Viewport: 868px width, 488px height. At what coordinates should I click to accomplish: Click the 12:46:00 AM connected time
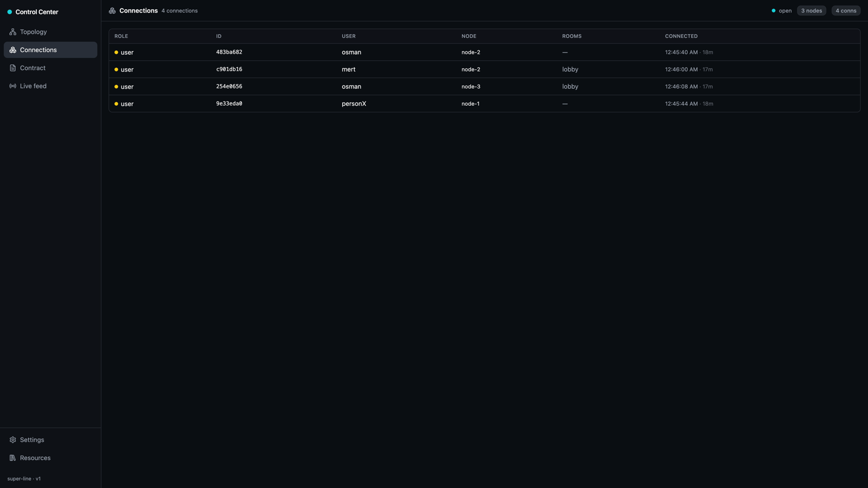coord(681,69)
